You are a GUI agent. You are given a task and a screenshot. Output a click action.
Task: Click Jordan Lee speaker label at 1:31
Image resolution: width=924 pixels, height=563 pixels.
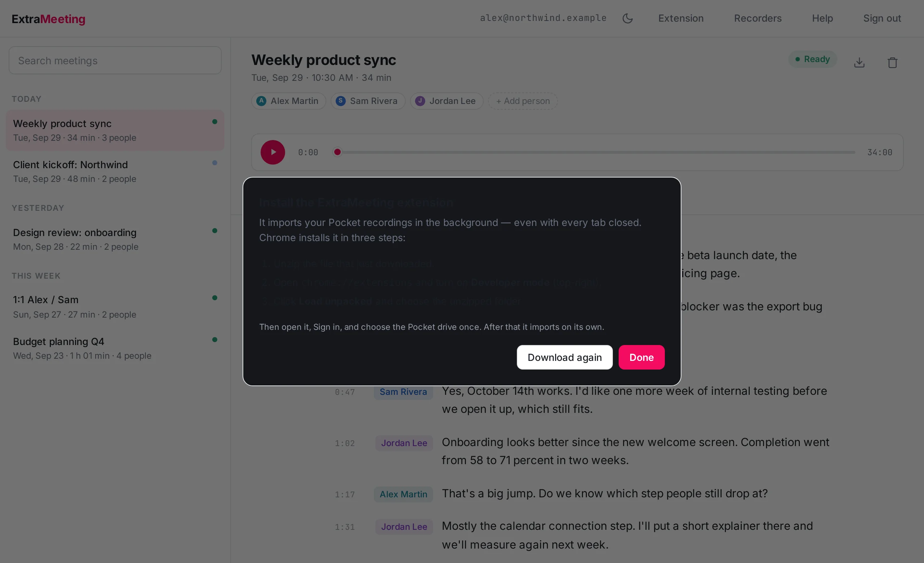404,527
